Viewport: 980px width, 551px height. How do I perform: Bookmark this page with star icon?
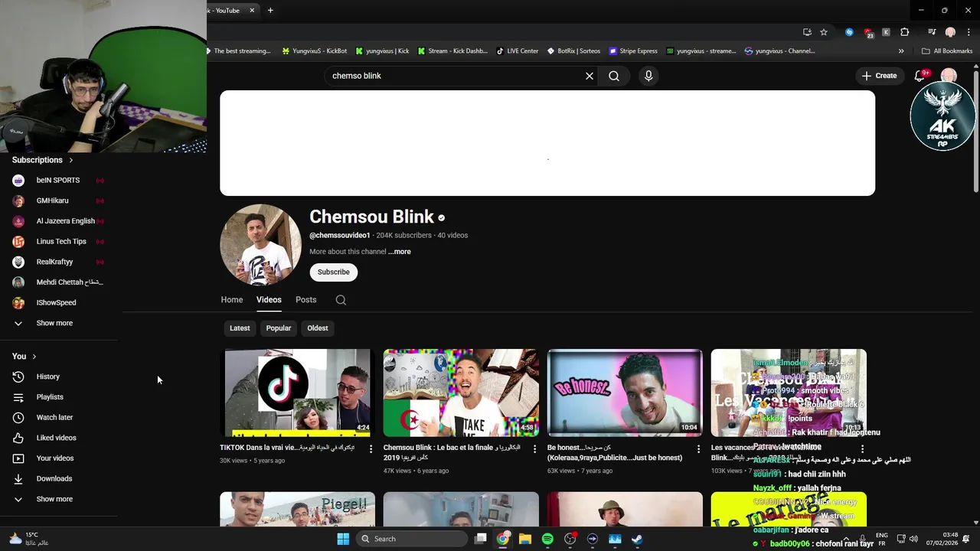pos(824,32)
